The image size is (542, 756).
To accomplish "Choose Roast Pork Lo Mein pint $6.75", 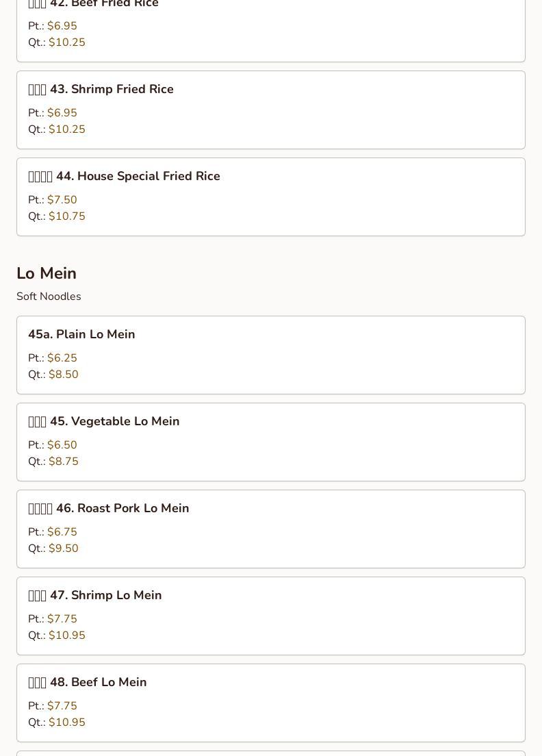I will click(x=62, y=532).
